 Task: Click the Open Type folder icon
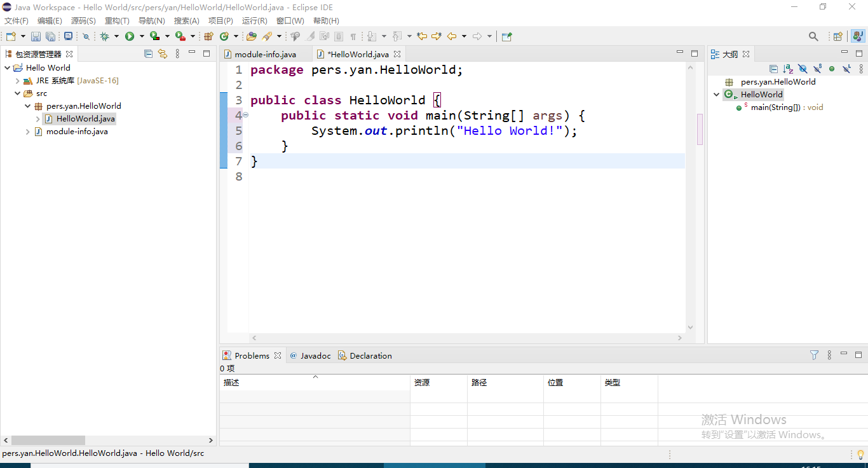coord(252,37)
